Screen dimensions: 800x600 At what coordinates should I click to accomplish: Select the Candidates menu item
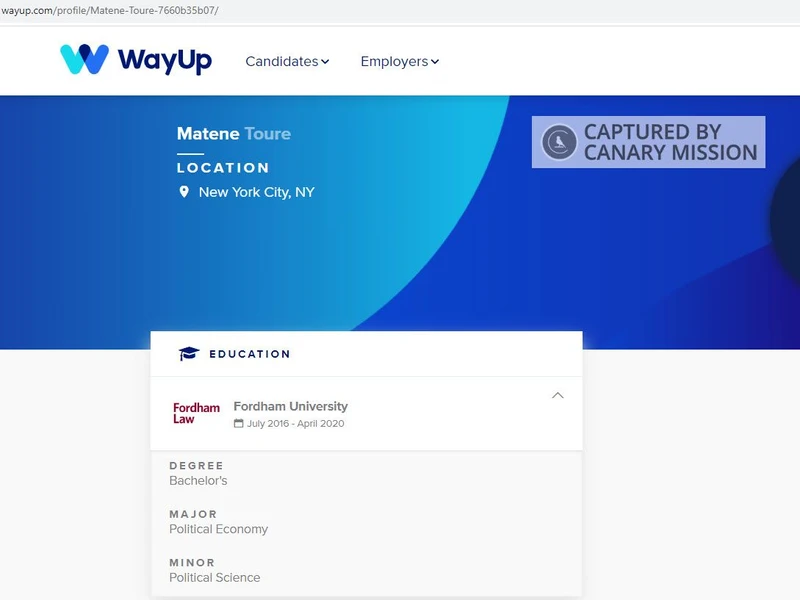[284, 61]
